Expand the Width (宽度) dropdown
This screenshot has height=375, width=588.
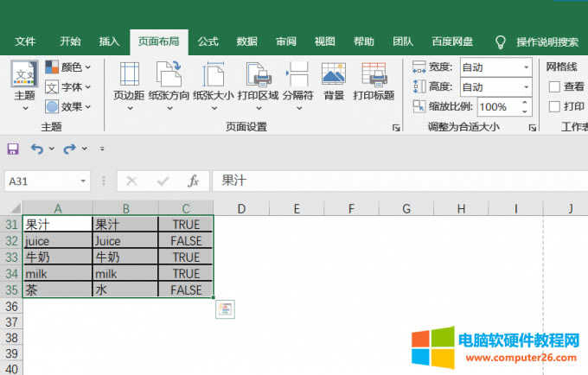tap(526, 67)
